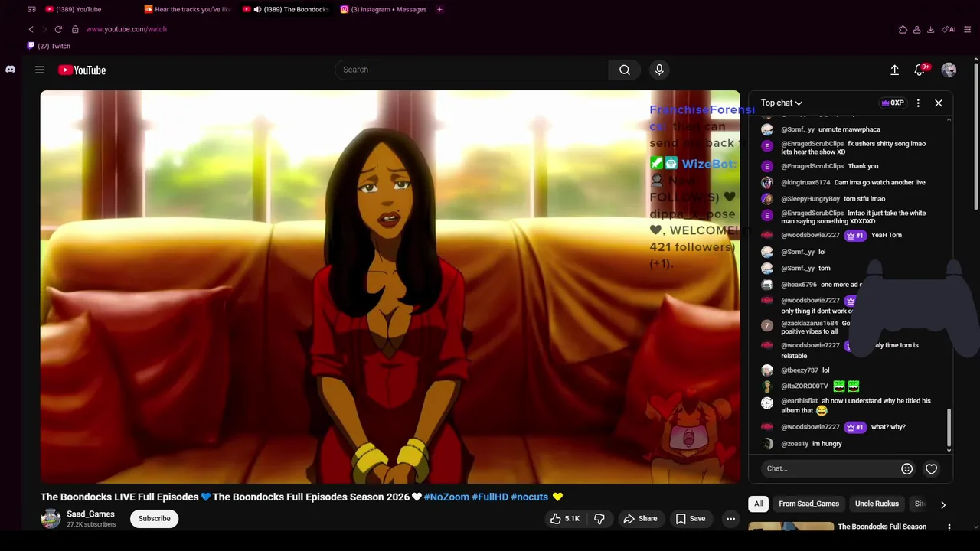This screenshot has width=980, height=551.
Task: Open the 0XP badge in chat header
Action: click(x=893, y=103)
